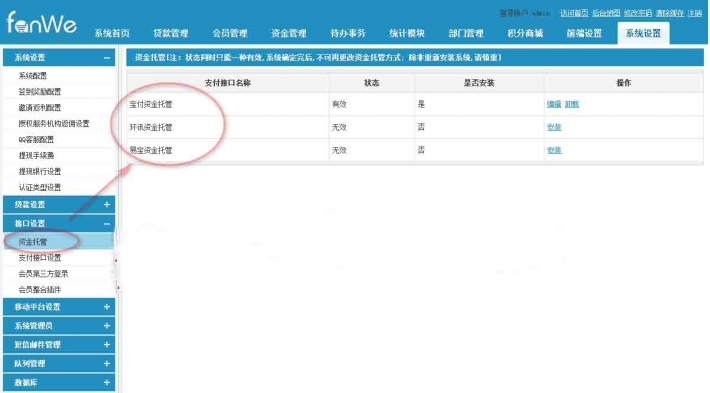Image resolution: width=710 pixels, height=393 pixels.
Task: Open the 系统首页 tab
Action: coord(112,33)
